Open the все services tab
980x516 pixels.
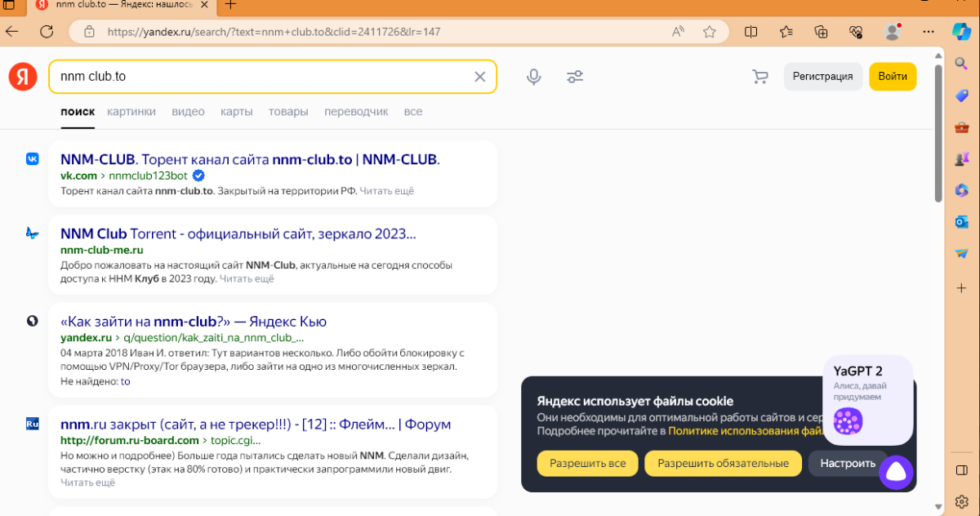click(x=413, y=111)
